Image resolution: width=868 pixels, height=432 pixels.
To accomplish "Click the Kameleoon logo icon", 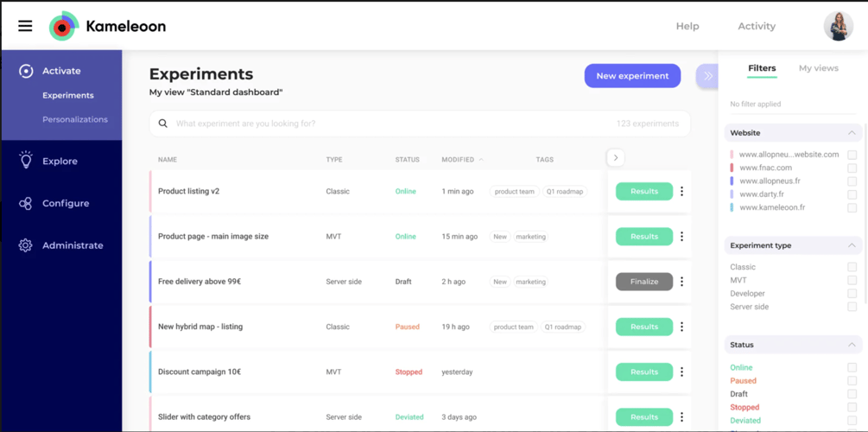I will pos(63,27).
